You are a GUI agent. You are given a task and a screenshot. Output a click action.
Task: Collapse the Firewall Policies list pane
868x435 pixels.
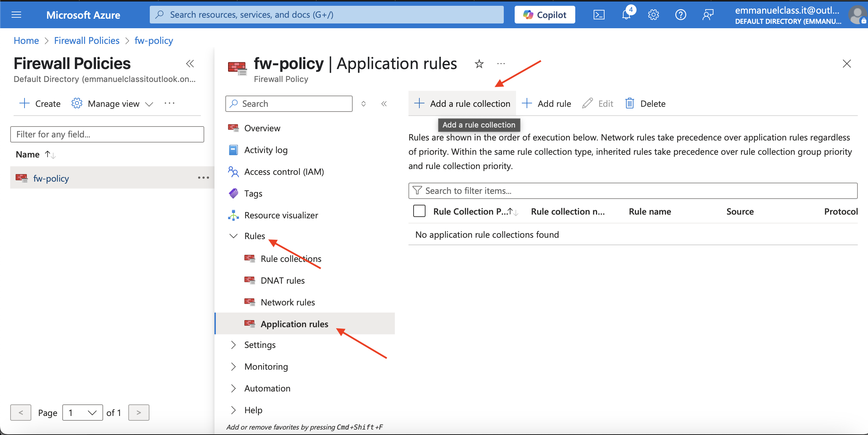(x=190, y=64)
